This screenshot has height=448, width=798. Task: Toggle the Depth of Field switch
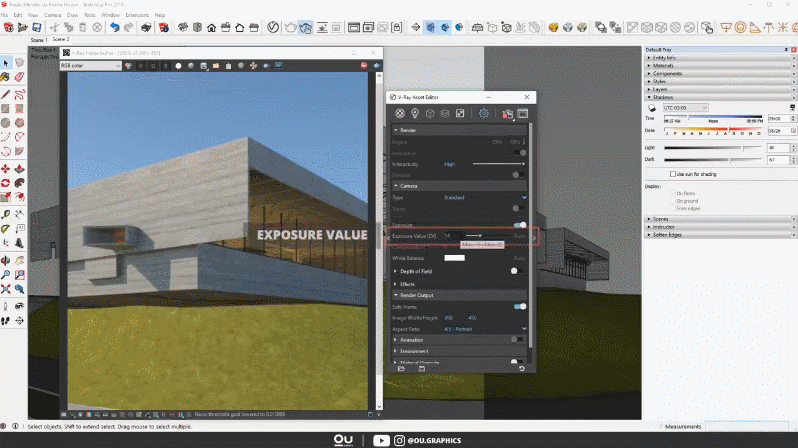[517, 271]
